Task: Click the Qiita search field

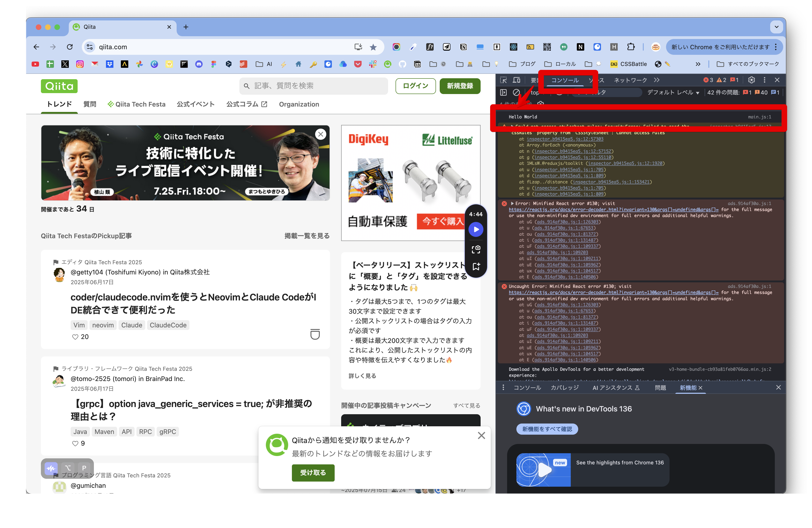Action: coord(314,86)
